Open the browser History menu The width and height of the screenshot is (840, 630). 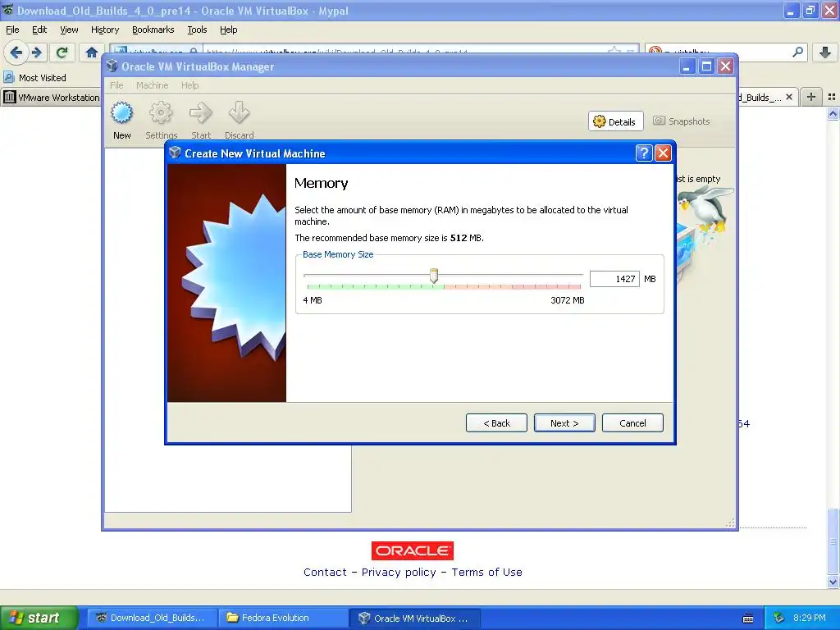coord(104,30)
